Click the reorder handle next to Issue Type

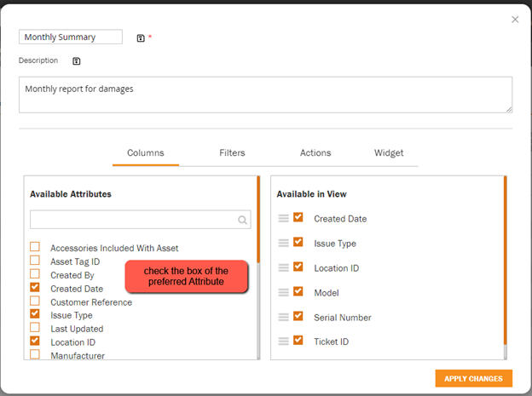pyautogui.click(x=283, y=243)
